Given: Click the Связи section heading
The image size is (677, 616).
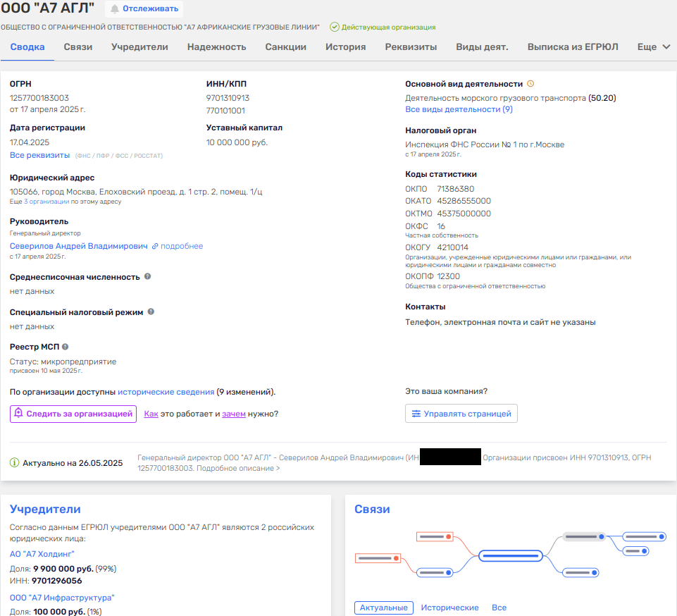Looking at the screenshot, I should [372, 509].
